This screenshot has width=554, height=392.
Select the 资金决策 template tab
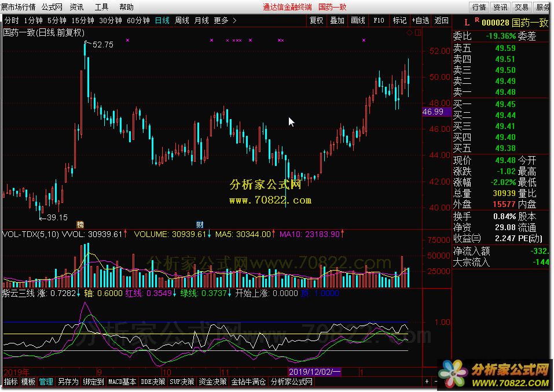[x=212, y=382]
